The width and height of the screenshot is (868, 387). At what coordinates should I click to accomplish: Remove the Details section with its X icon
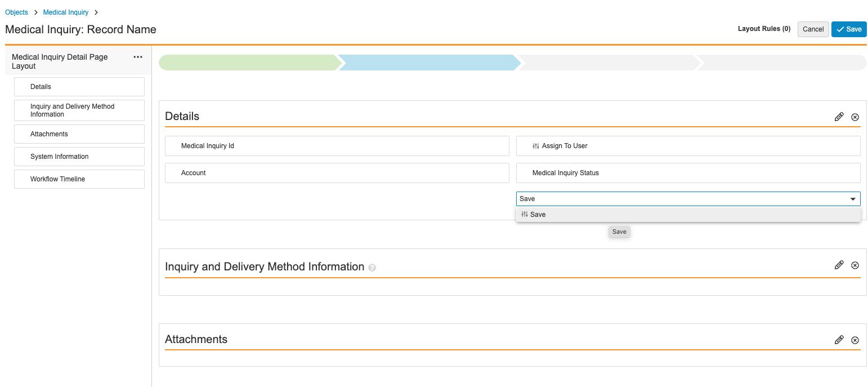click(854, 117)
